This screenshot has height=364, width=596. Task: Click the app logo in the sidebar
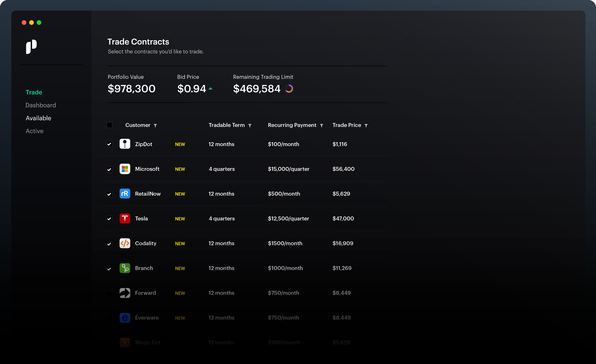click(31, 47)
